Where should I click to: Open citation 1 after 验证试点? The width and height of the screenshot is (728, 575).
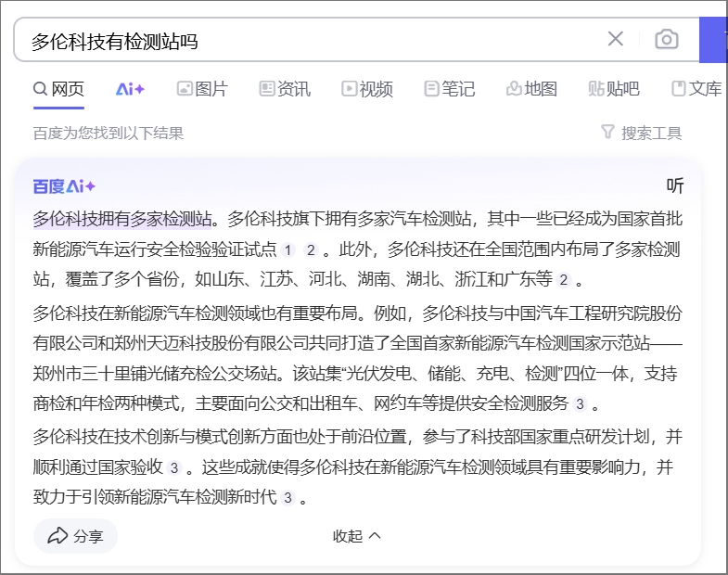click(x=287, y=250)
